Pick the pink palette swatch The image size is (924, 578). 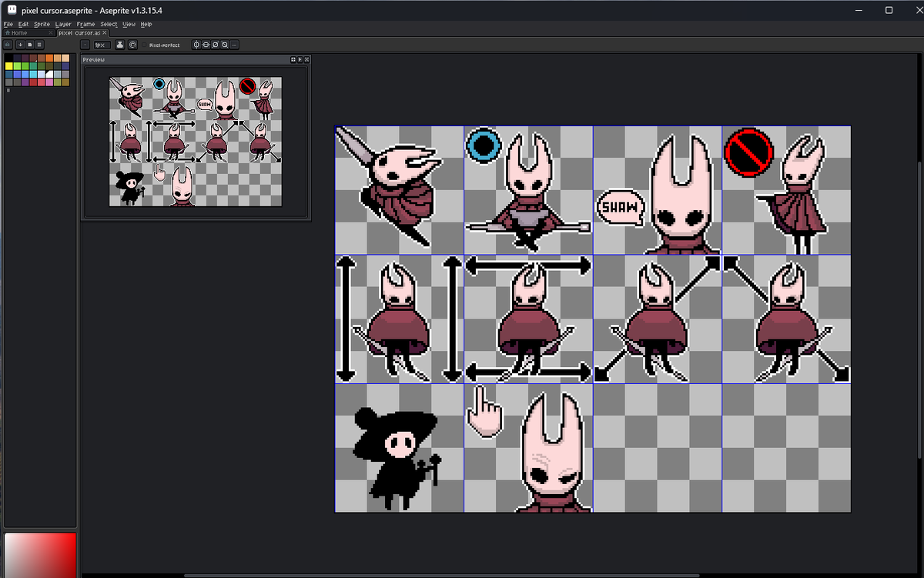pyautogui.click(x=49, y=82)
